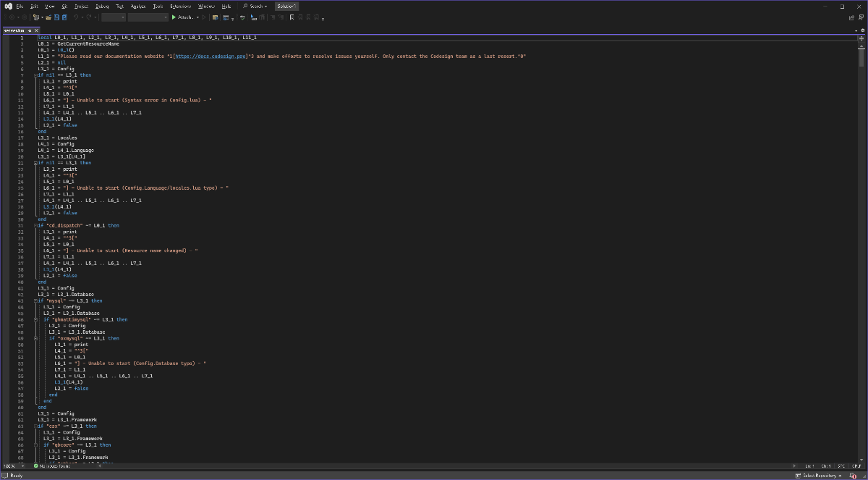Open the Debug menu
Screen dimensions: 868x480
point(102,6)
